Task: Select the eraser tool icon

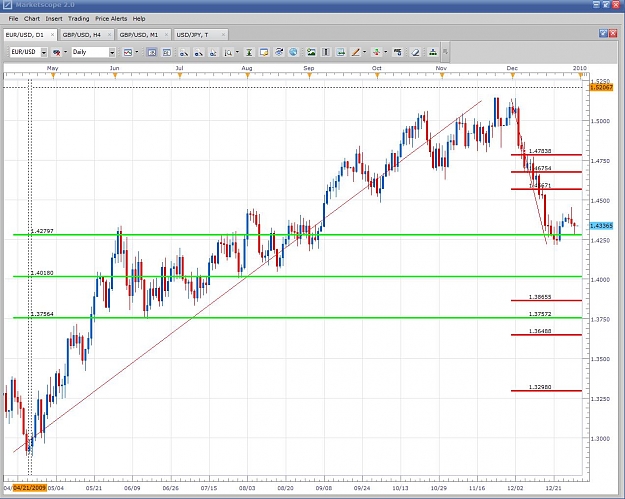Action: [x=415, y=52]
